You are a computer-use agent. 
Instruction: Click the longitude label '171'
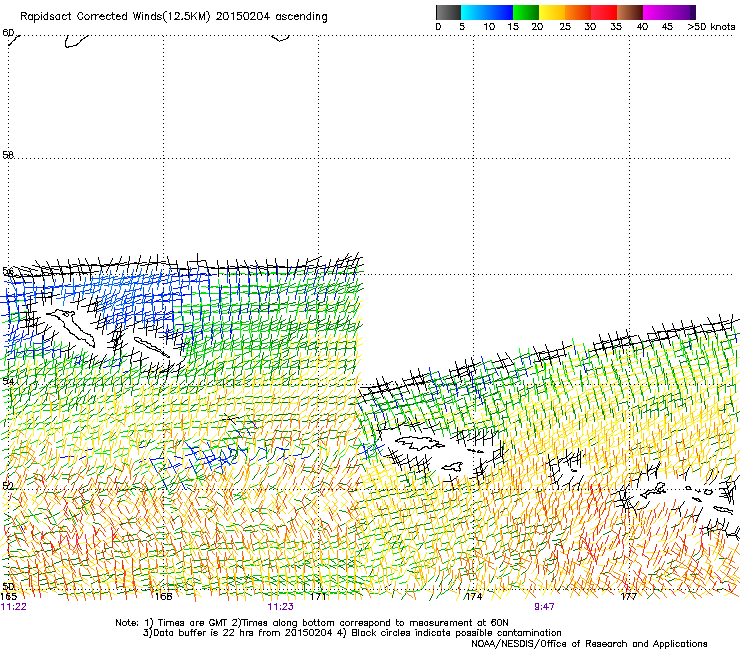click(319, 597)
